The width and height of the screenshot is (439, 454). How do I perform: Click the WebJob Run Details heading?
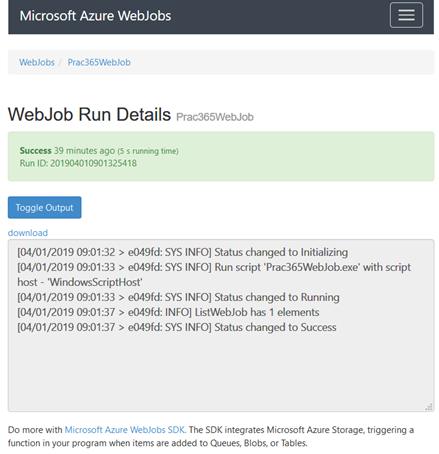click(x=89, y=114)
